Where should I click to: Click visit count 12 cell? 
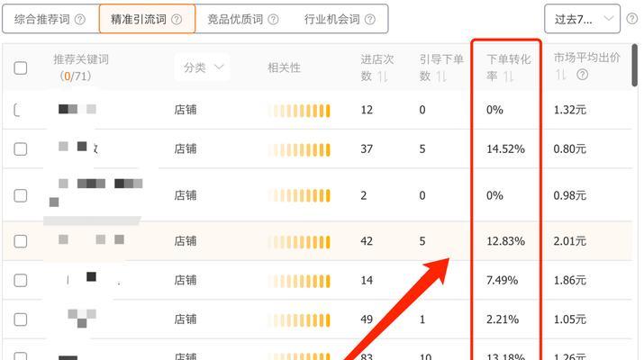(x=367, y=110)
